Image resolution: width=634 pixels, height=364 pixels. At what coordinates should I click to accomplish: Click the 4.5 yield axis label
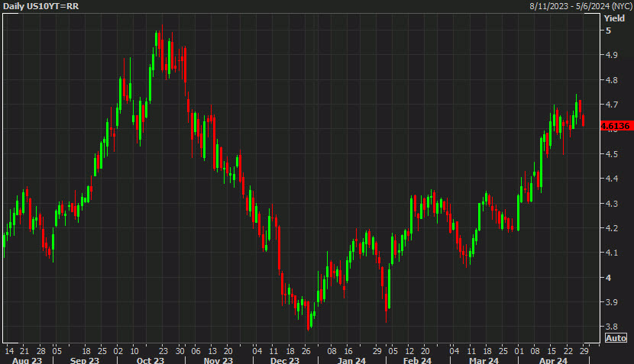click(611, 154)
